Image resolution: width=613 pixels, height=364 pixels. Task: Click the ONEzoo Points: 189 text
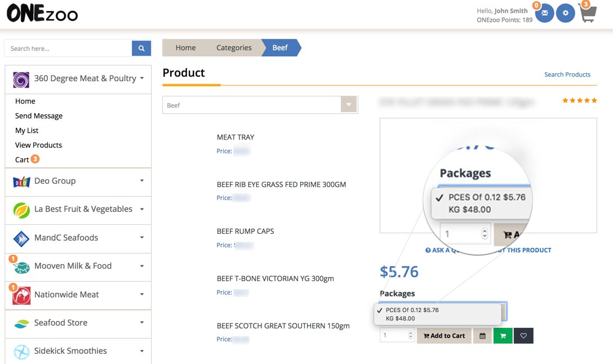coord(504,20)
